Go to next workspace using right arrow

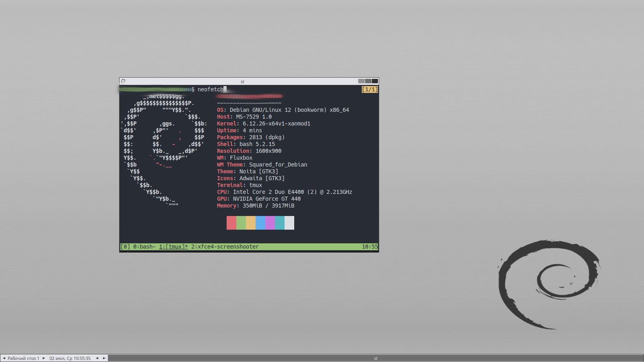coord(43,358)
